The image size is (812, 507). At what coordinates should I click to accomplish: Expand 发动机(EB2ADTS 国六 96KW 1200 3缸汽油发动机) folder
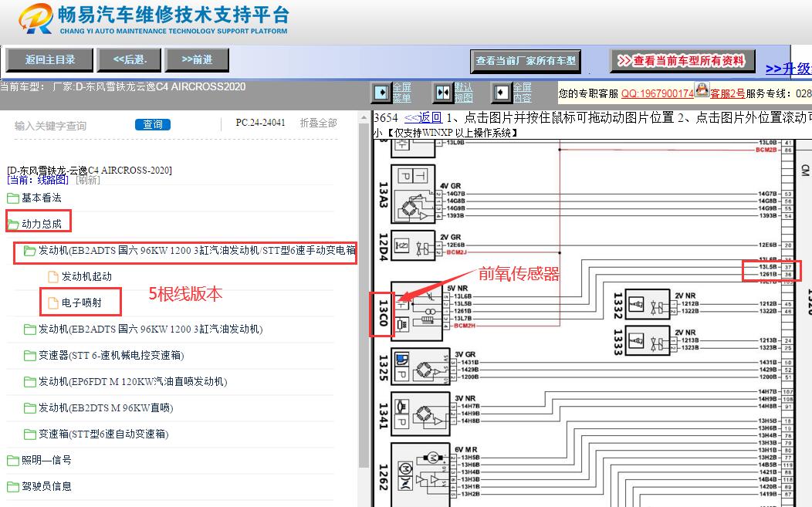point(151,330)
